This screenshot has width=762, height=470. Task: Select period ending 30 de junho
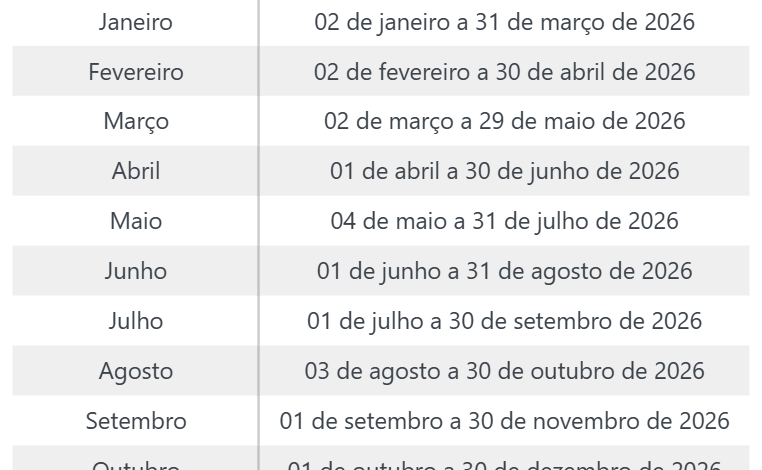504,171
